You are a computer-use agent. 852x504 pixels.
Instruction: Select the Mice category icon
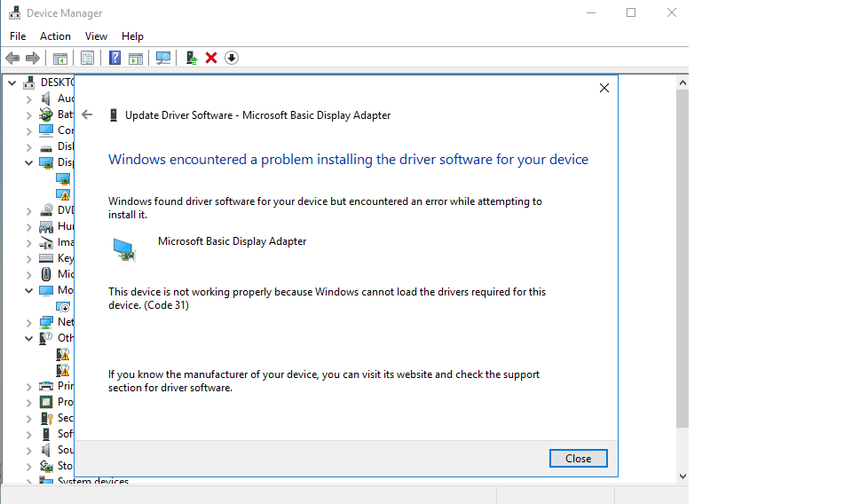pyautogui.click(x=46, y=274)
